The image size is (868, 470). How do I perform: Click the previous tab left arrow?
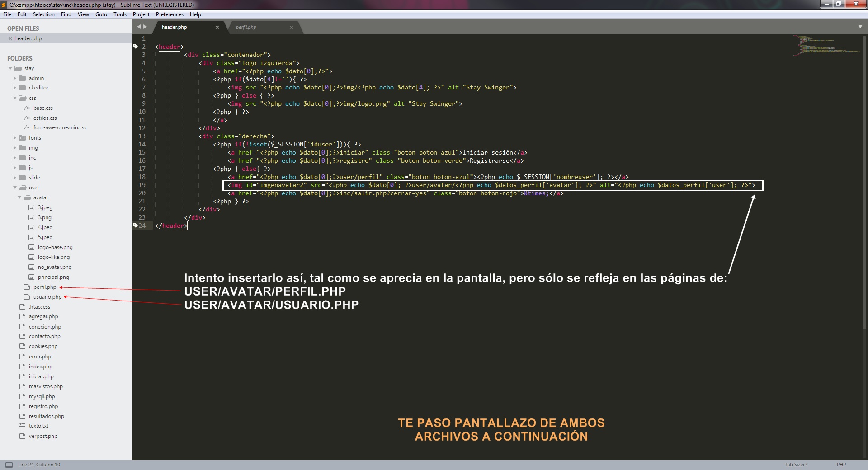pos(139,27)
